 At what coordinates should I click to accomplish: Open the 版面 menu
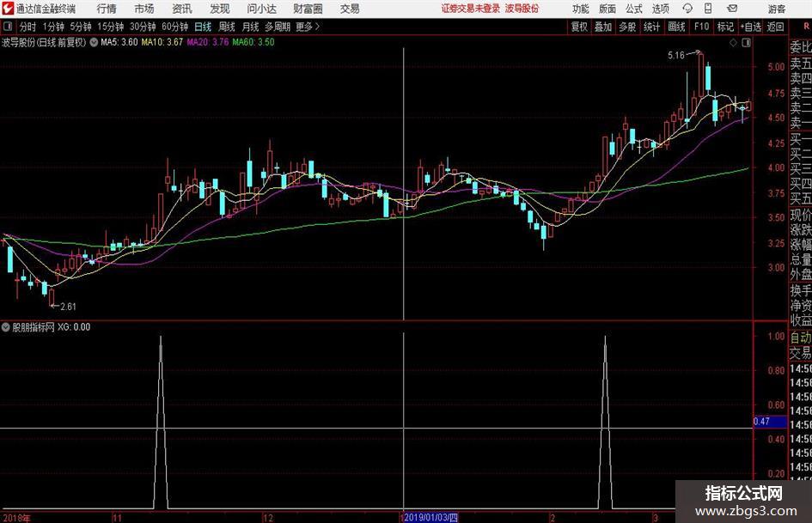[607, 9]
